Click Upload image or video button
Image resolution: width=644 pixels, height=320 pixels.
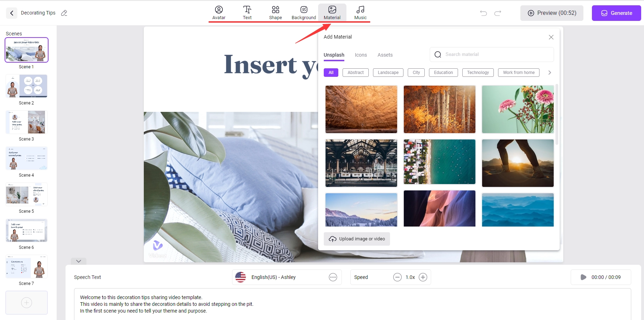tap(357, 239)
